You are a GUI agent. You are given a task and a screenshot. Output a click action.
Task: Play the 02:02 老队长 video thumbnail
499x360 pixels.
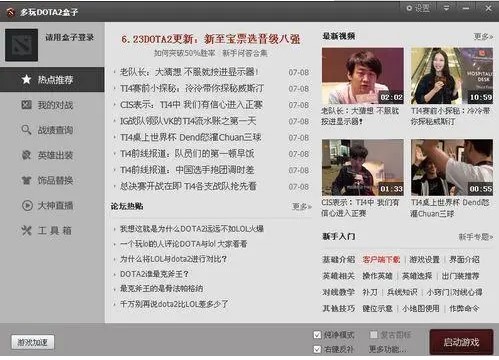363,76
